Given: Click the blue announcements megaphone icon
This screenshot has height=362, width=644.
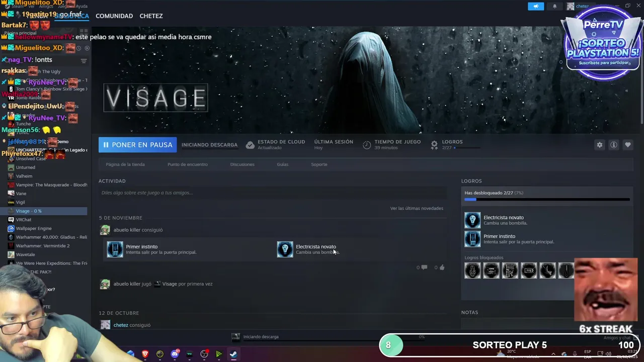Looking at the screenshot, I should click(x=536, y=6).
